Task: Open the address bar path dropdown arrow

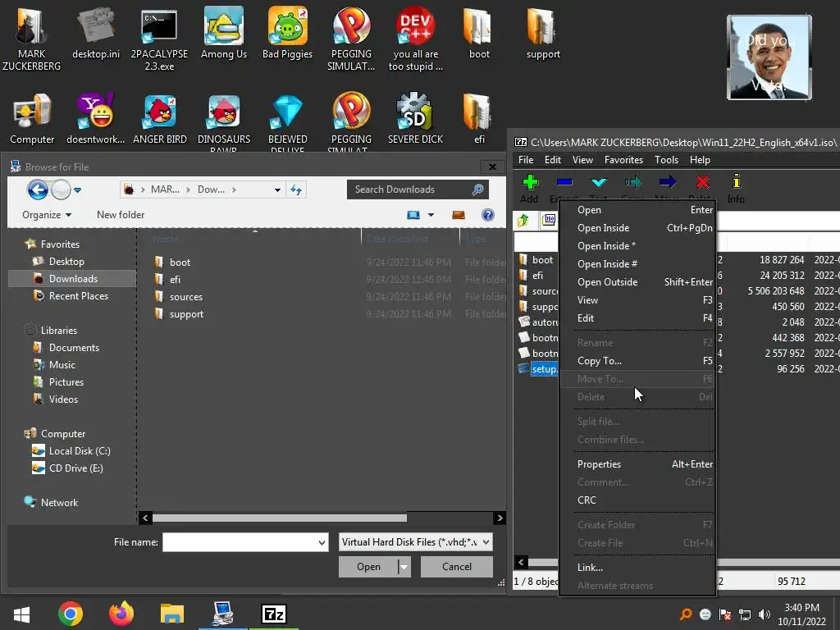Action: [277, 189]
